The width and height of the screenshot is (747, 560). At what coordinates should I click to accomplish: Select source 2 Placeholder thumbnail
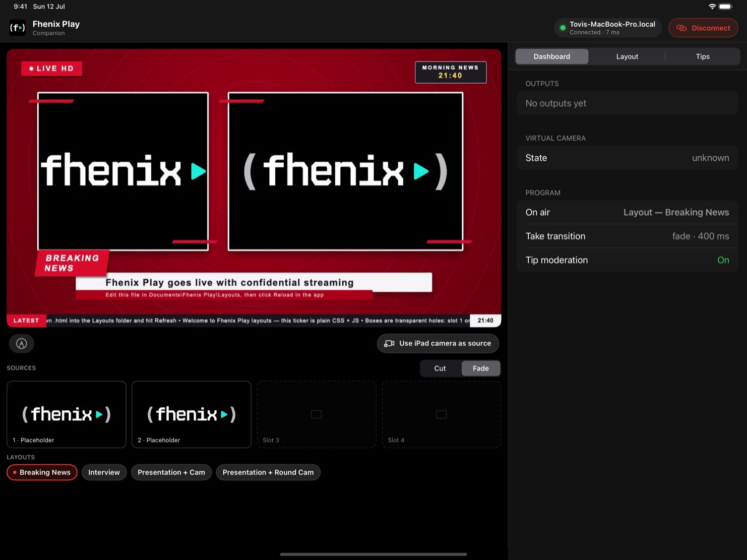(192, 414)
